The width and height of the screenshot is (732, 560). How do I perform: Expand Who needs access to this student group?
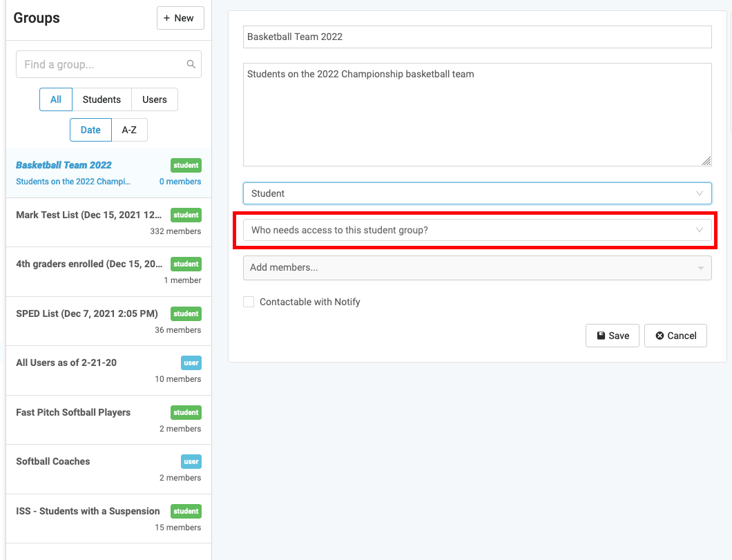point(477,230)
